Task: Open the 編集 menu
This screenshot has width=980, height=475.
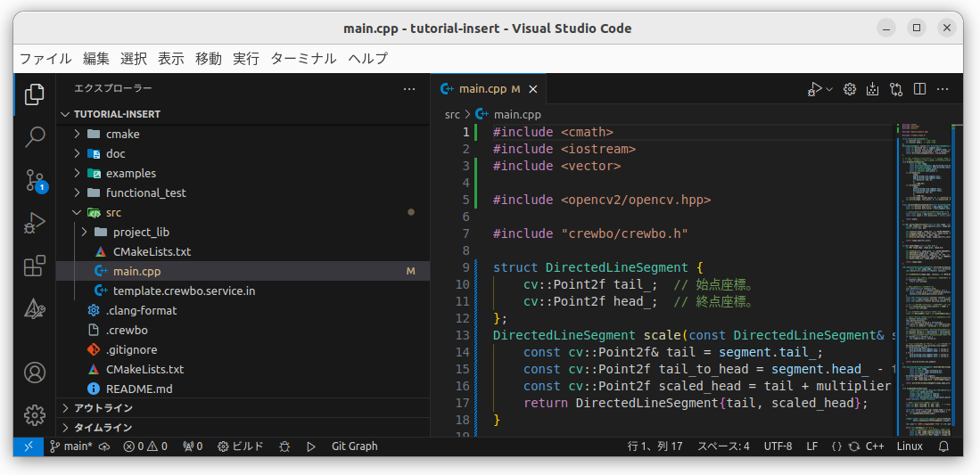Action: [x=96, y=59]
